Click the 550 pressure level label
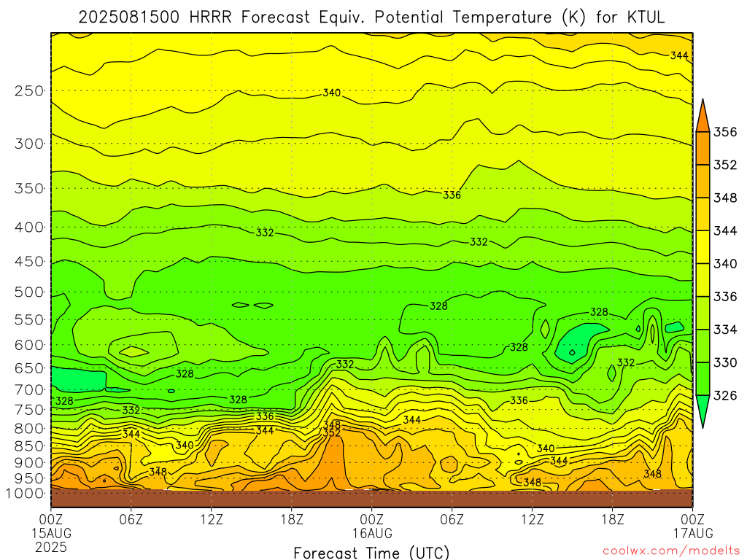This screenshot has width=747, height=560. tap(29, 319)
